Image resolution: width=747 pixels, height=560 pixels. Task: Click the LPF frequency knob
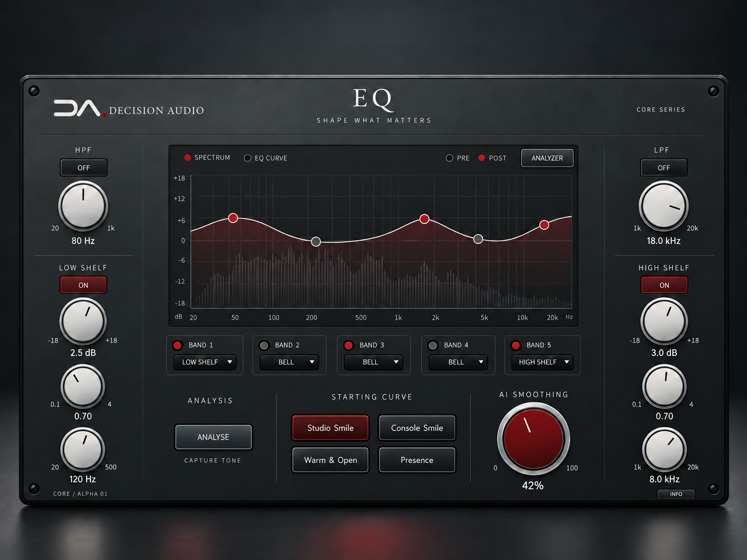[x=664, y=206]
